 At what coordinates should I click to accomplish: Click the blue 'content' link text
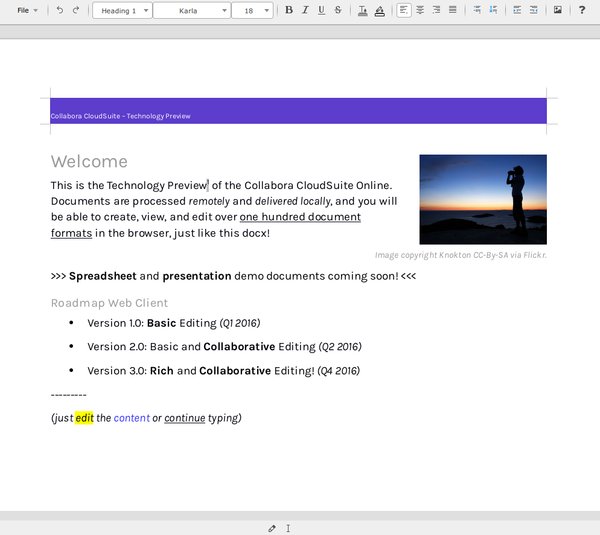(x=132, y=418)
